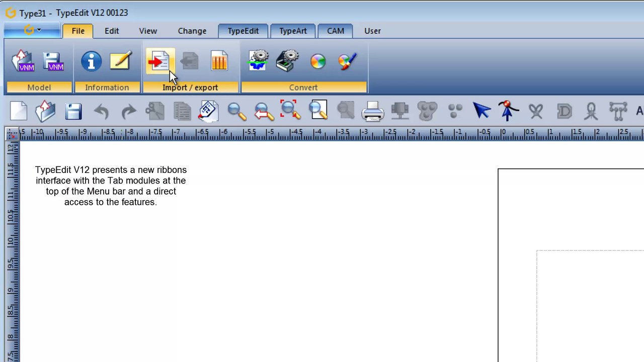Click the gear with blue image convert icon
The width and height of the screenshot is (644, 362).
click(258, 61)
